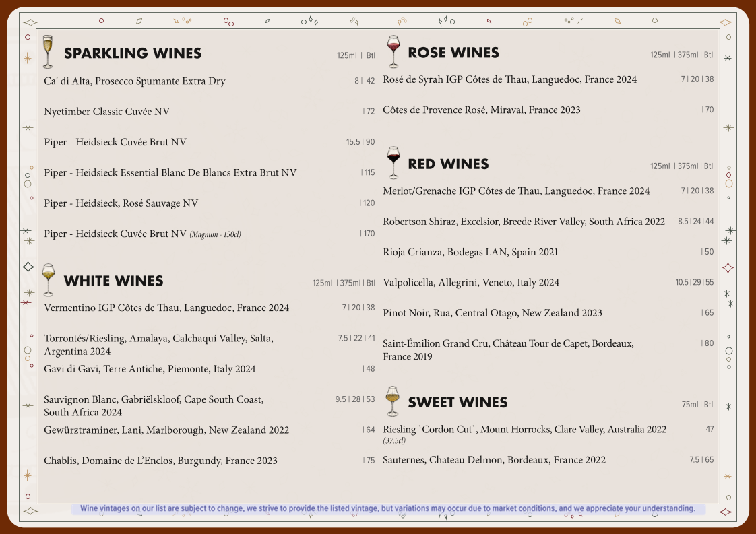Click the Magnum bottle price 170
756x534 pixels.
tap(367, 234)
